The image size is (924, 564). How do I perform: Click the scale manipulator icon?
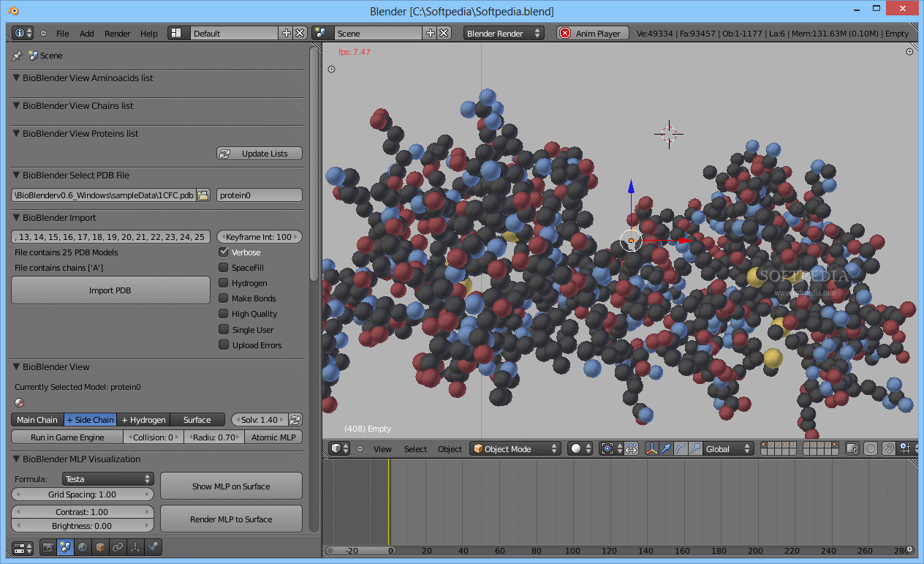coord(694,448)
